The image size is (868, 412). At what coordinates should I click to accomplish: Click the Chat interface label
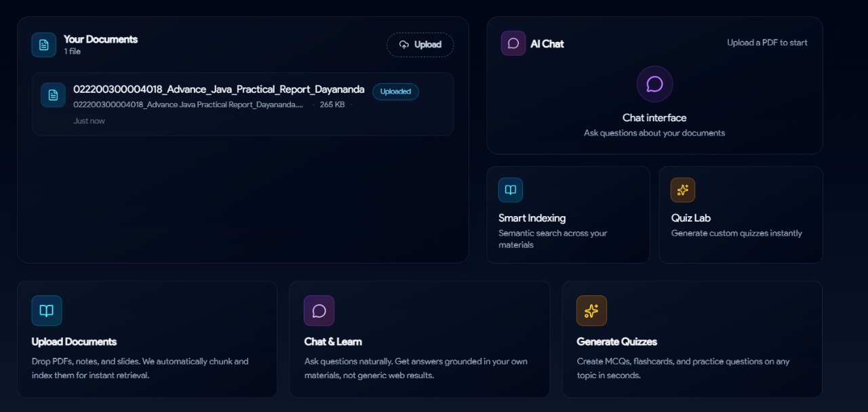(x=654, y=118)
